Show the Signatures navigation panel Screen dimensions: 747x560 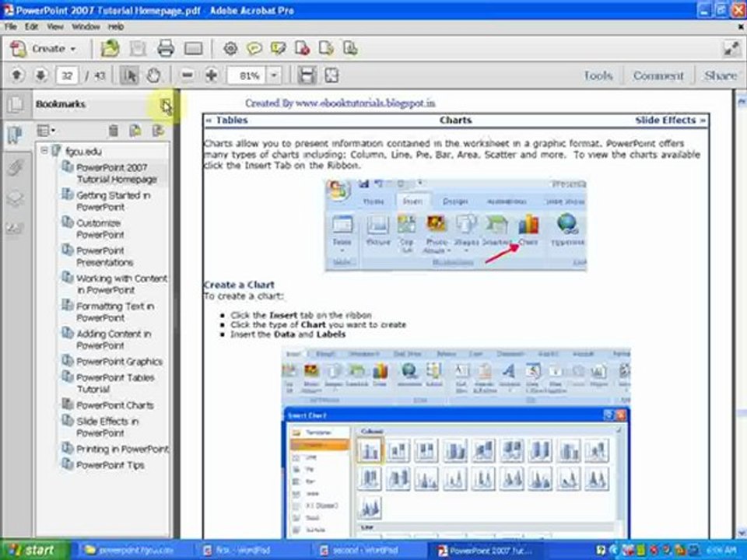click(16, 229)
